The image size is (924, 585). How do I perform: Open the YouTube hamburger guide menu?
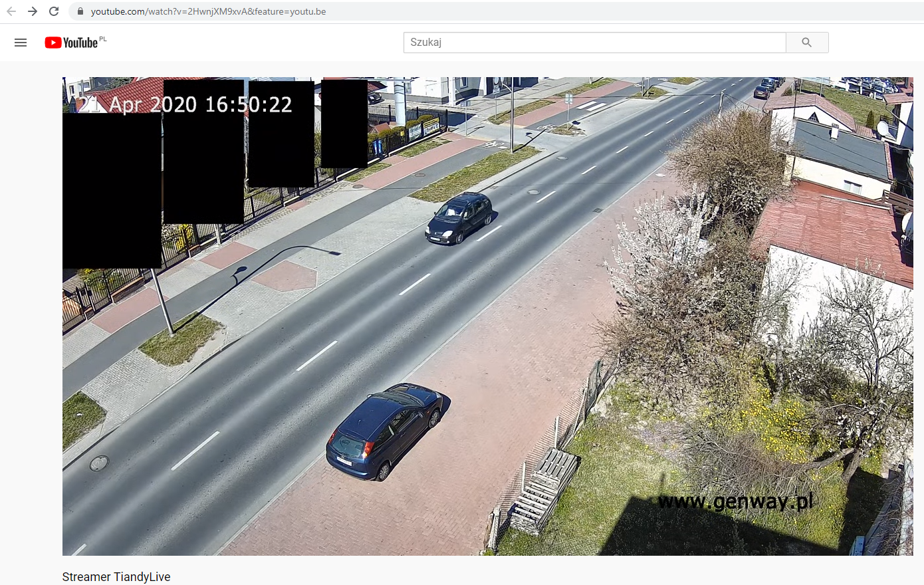21,43
